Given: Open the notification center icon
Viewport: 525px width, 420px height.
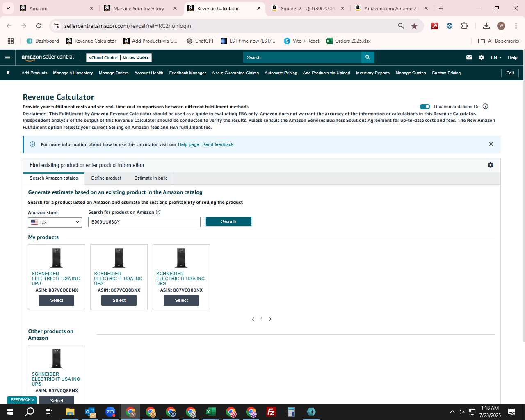Looking at the screenshot, I should point(511,412).
